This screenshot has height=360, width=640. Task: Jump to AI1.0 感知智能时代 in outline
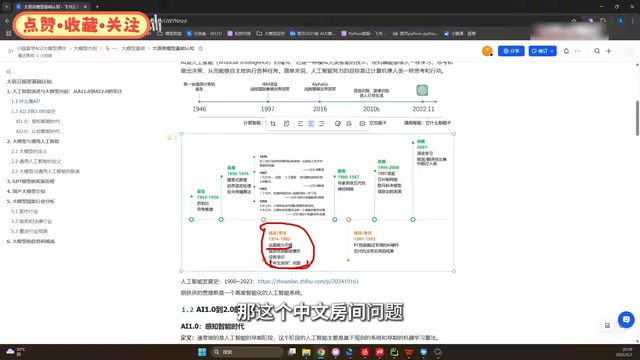tap(38, 121)
